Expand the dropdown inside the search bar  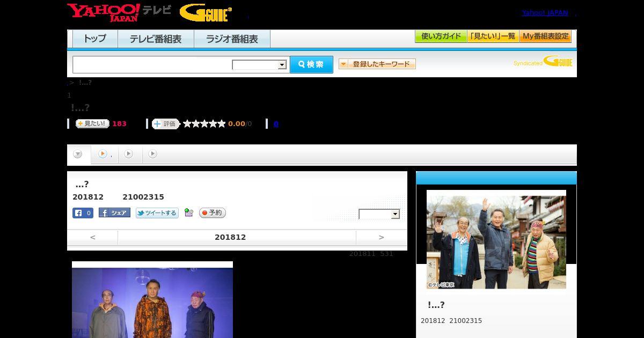[259, 65]
